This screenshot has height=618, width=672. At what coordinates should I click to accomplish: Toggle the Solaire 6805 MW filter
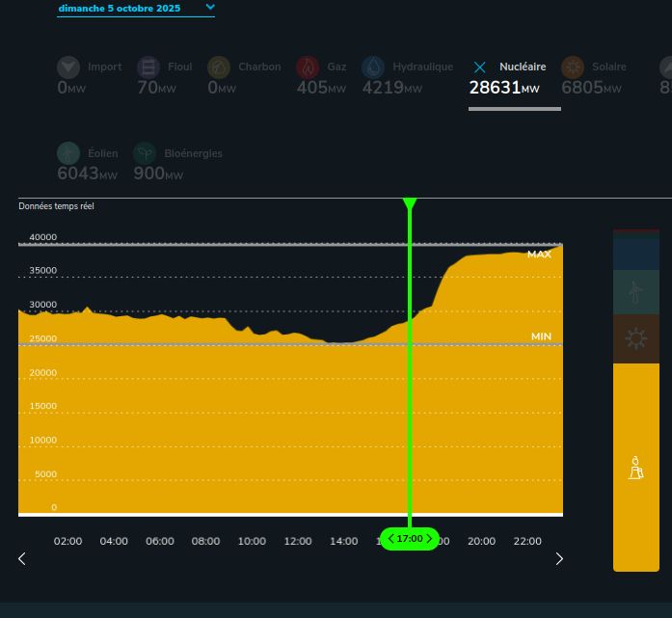coord(594,77)
